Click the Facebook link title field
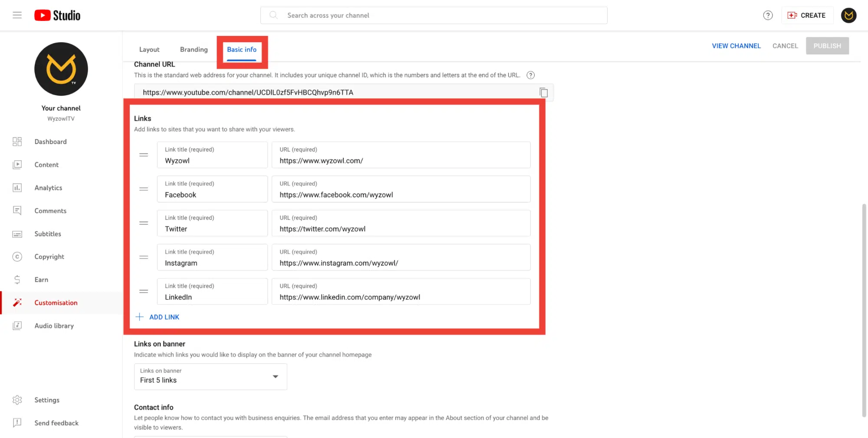The width and height of the screenshot is (868, 438). pos(212,189)
